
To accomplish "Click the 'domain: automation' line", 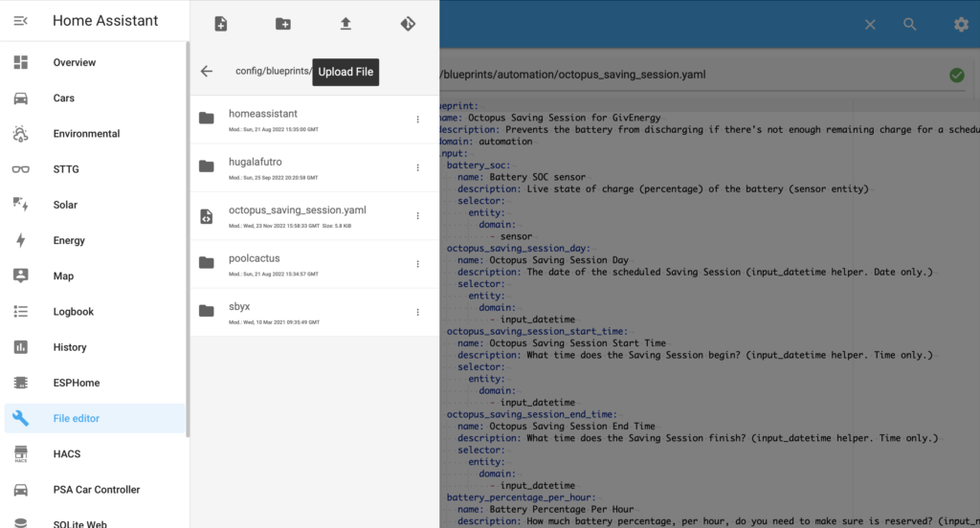I will (x=486, y=142).
